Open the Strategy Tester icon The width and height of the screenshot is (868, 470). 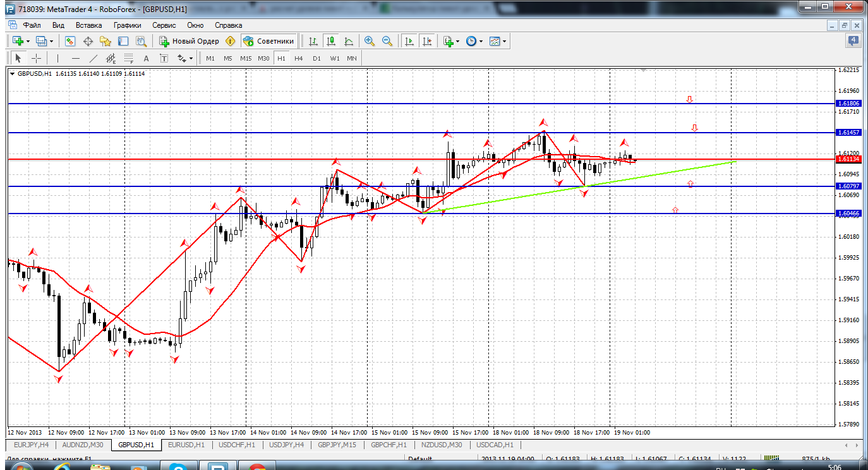tap(141, 41)
